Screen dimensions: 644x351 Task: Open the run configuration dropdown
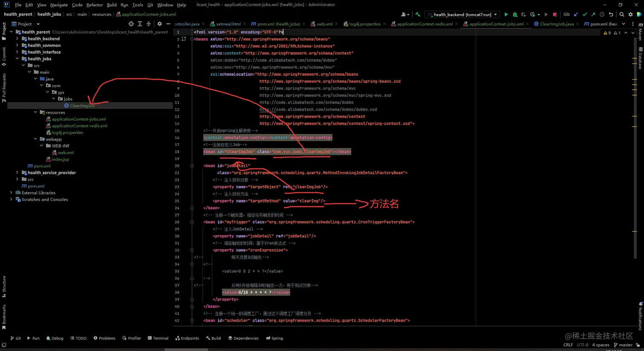[x=462, y=14]
